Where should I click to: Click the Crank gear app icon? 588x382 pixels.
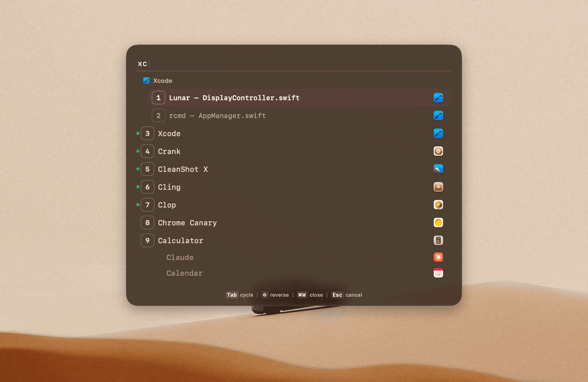pyautogui.click(x=438, y=151)
